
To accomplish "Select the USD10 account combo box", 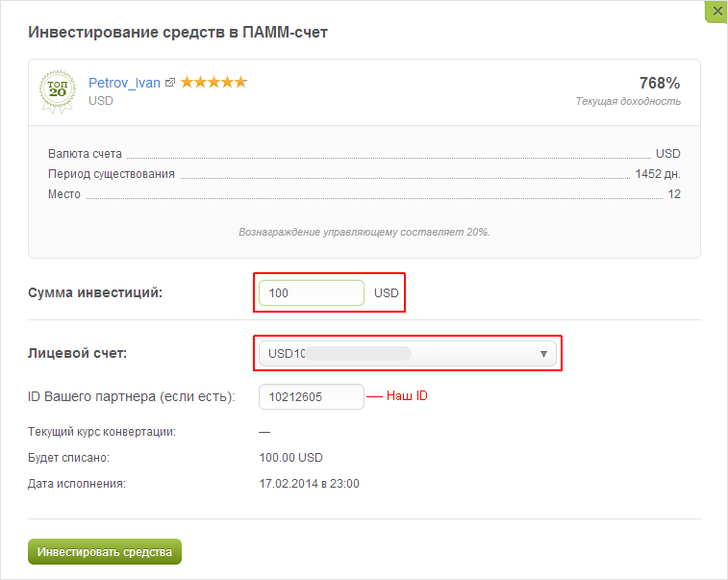I will [x=407, y=354].
